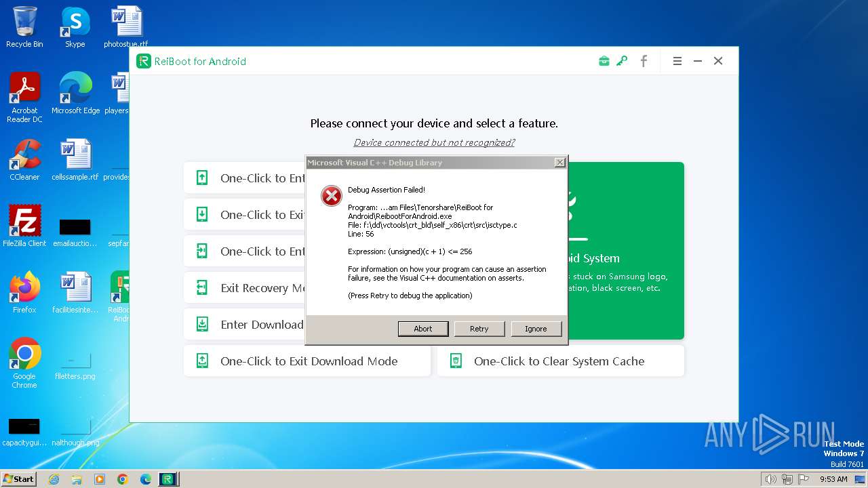Screen dimensions: 868x488
Task: Open Skype desktop shortcut
Action: click(75, 27)
